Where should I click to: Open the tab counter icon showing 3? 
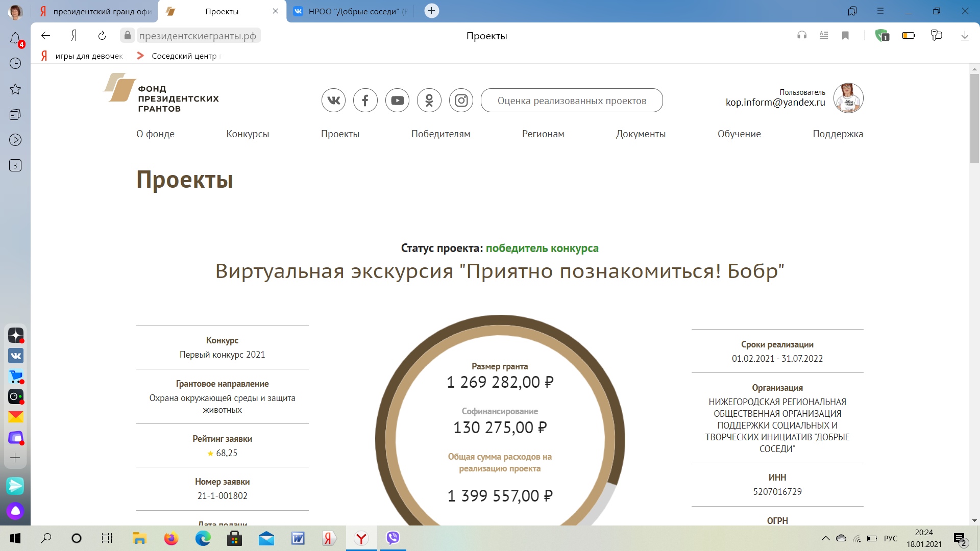(15, 165)
